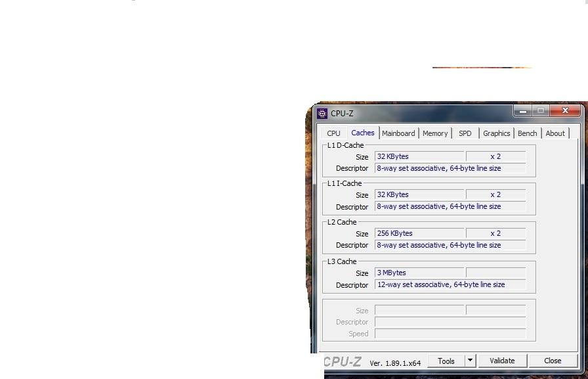The height and width of the screenshot is (379, 588).
Task: Click the L2 Cache descriptor field
Action: (x=450, y=245)
